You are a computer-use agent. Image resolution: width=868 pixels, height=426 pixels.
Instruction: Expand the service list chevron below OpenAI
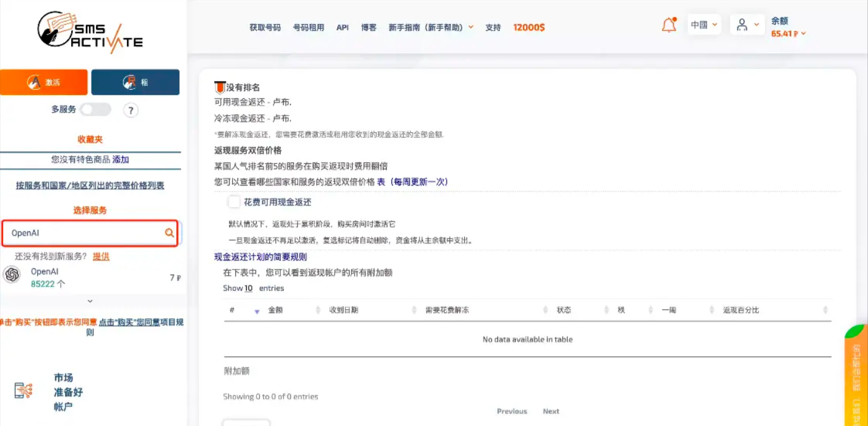(90, 301)
